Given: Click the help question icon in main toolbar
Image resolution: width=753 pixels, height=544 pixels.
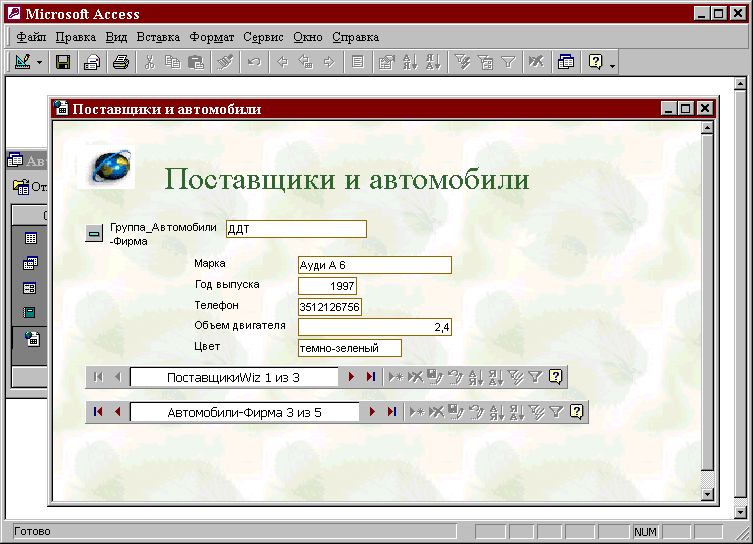Looking at the screenshot, I should click(595, 62).
